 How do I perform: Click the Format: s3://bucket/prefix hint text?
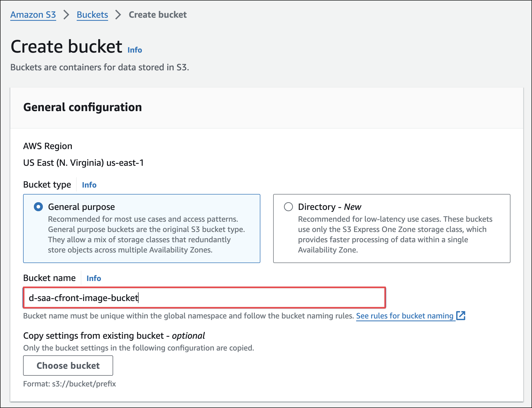tap(70, 384)
